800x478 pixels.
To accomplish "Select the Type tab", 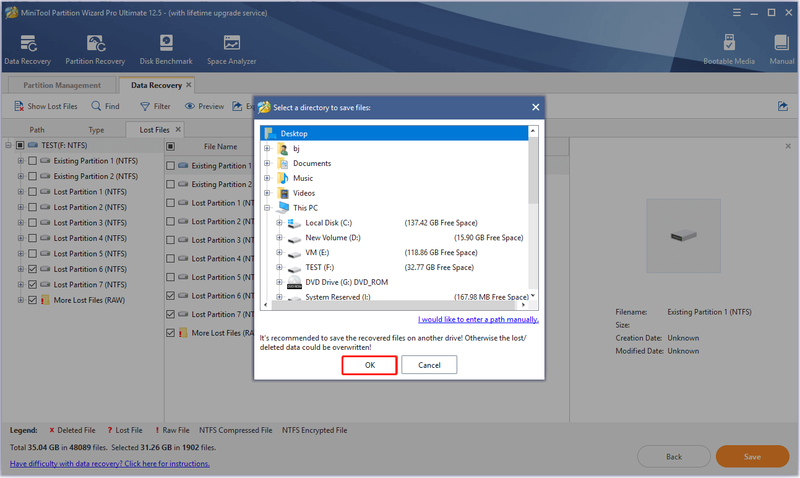I will click(96, 130).
